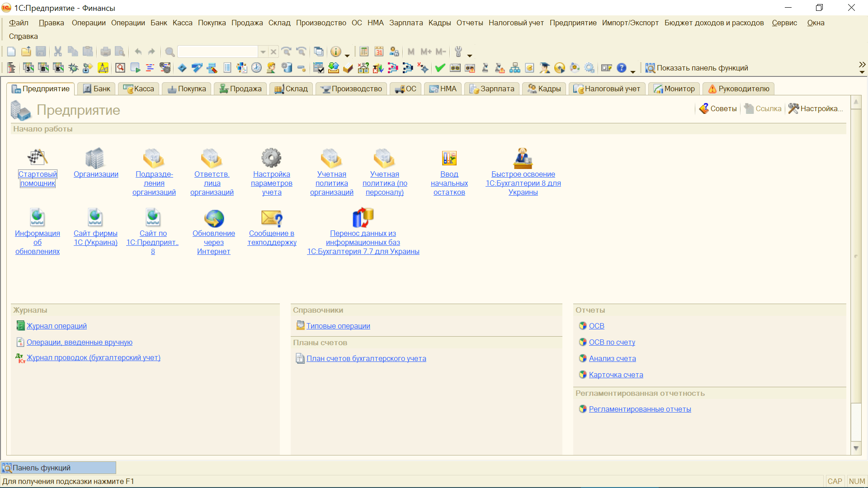Expand dropdown arrow next to wrench icon
The image size is (868, 488).
[470, 55]
